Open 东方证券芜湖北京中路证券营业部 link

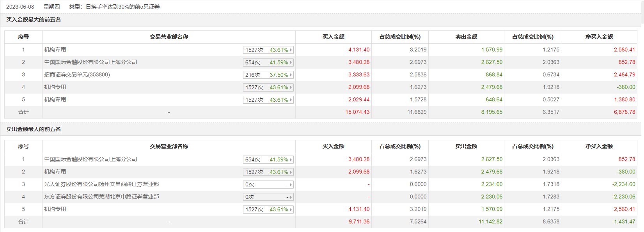click(101, 197)
